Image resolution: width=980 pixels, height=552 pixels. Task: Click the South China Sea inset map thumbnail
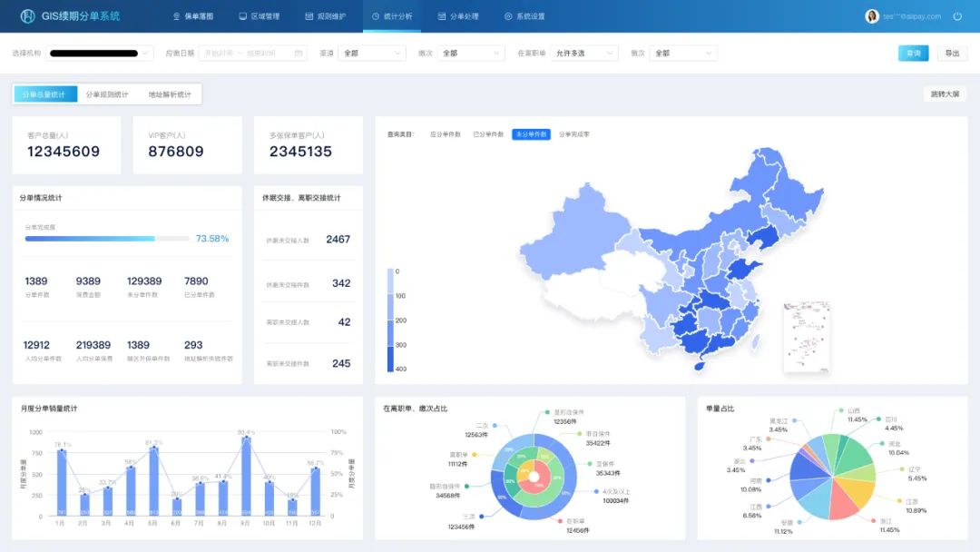coord(806,337)
